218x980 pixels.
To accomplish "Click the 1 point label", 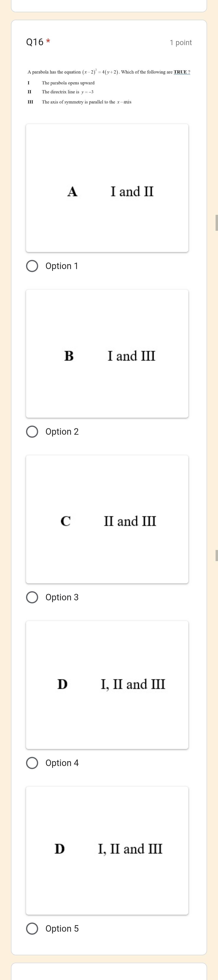I will pos(181,43).
